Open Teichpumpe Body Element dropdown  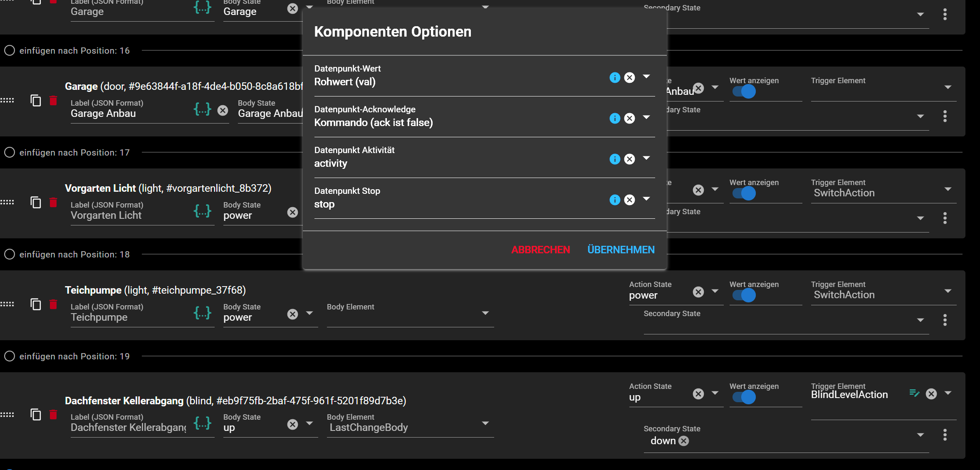coord(485,313)
